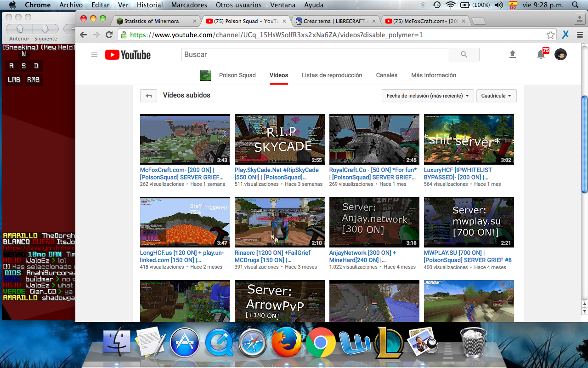This screenshot has width=588, height=368.
Task: Open the sort order dropdown Fecha de inclusión
Action: pyautogui.click(x=427, y=96)
